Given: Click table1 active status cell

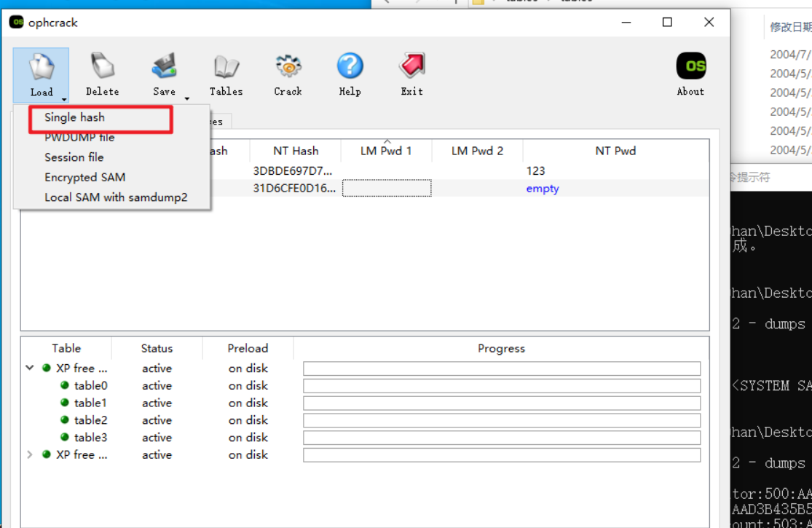Looking at the screenshot, I should (x=157, y=403).
